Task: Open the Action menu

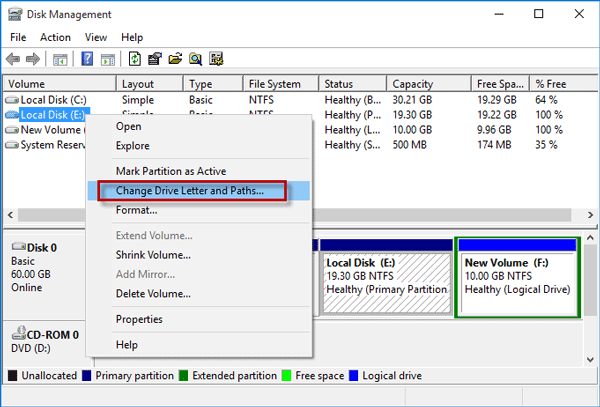Action: click(55, 37)
